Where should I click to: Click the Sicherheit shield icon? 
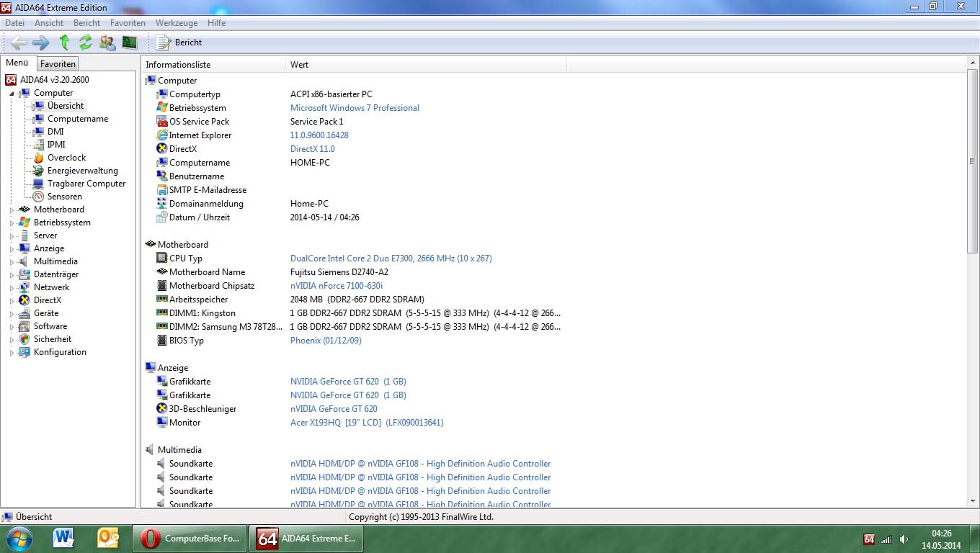tap(24, 339)
